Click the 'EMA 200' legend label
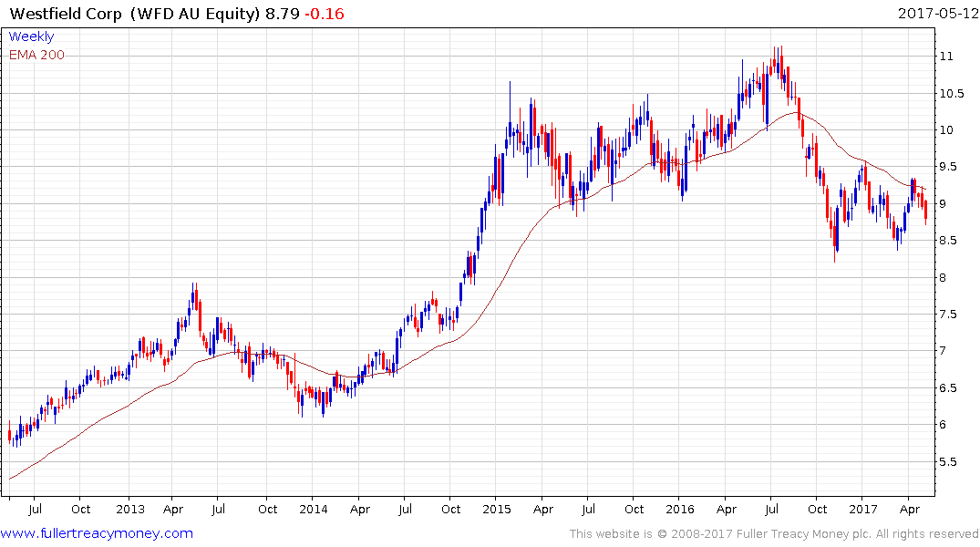 tap(36, 55)
